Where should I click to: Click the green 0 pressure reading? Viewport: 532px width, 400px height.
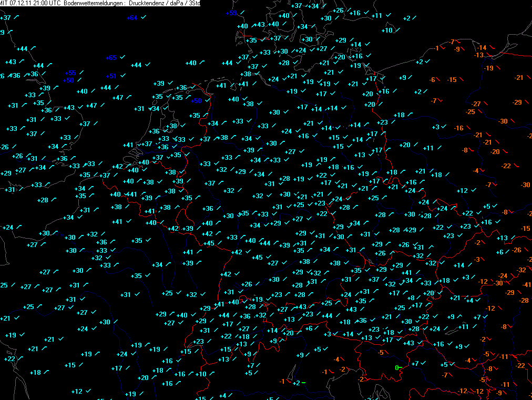tap(396, 368)
